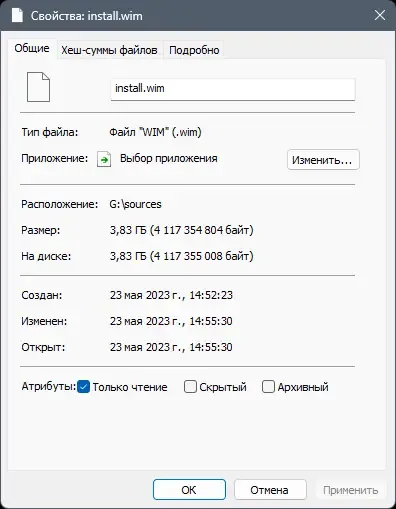Click the Изменить... button

[323, 160]
